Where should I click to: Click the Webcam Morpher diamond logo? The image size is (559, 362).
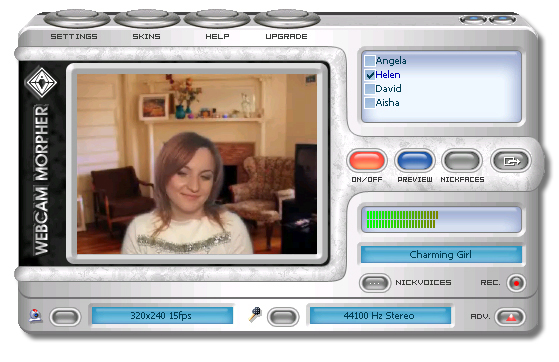click(x=41, y=82)
